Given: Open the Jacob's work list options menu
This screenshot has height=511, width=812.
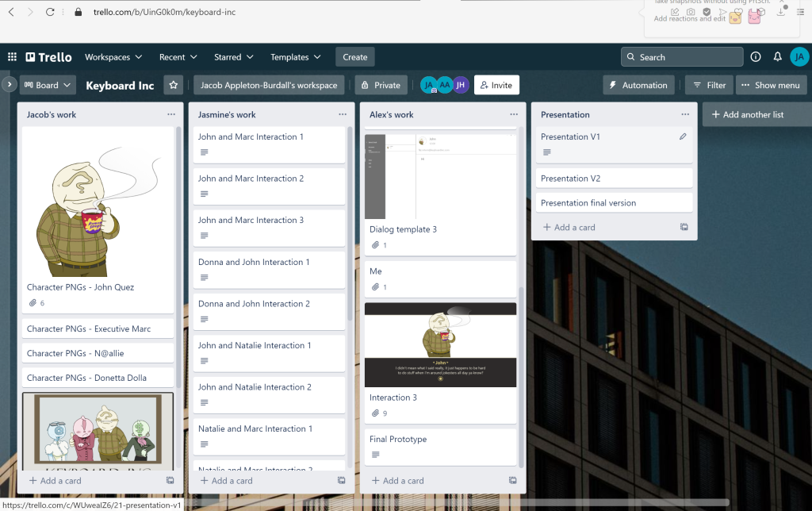Looking at the screenshot, I should (171, 114).
